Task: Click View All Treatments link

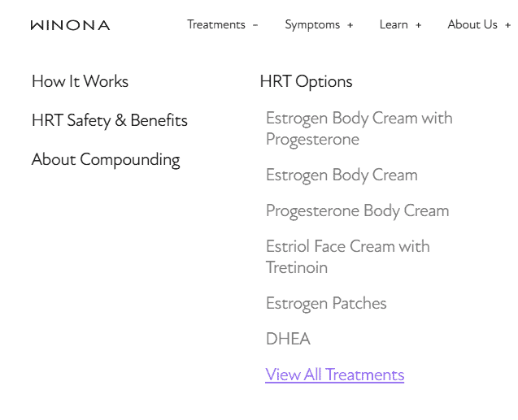Action: click(x=334, y=375)
